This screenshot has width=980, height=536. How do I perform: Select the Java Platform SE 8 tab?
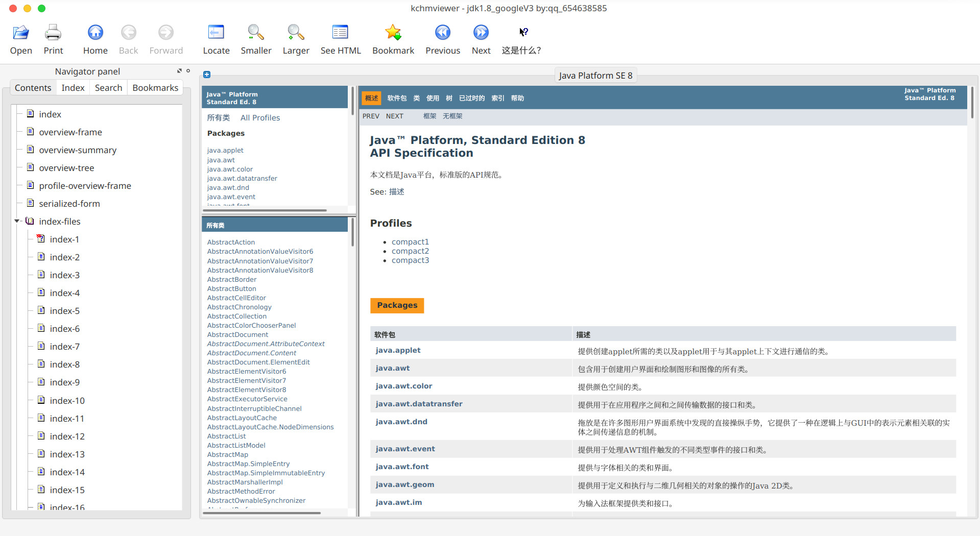(595, 76)
